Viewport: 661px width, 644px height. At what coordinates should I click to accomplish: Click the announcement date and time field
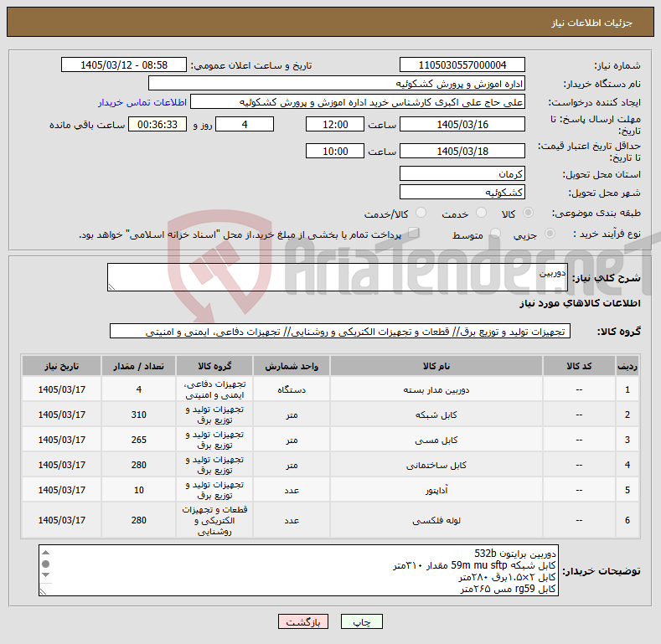[x=123, y=65]
